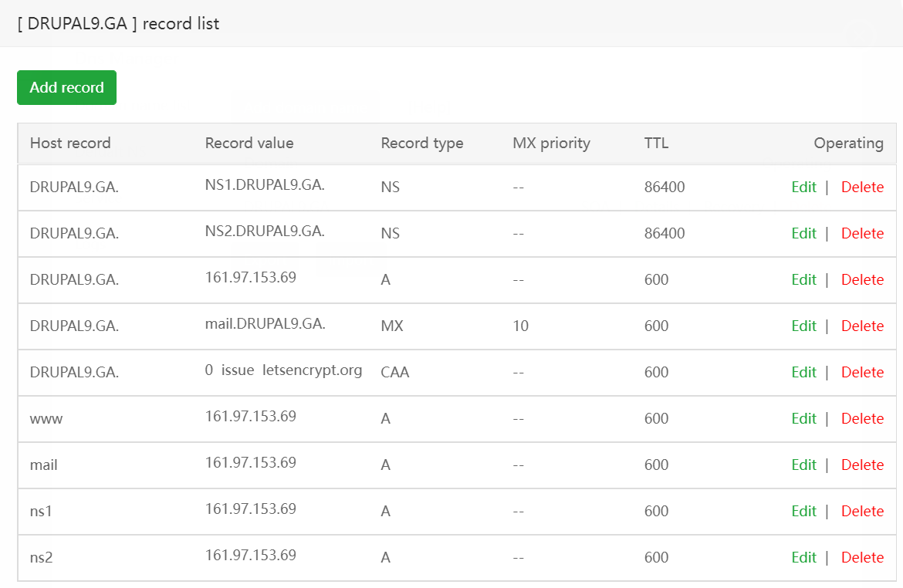Click the Record type column header
Viewport: 903px width, 588px height.
click(422, 143)
